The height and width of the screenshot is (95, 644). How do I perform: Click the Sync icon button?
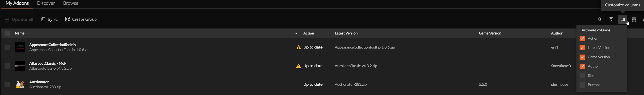[49, 19]
